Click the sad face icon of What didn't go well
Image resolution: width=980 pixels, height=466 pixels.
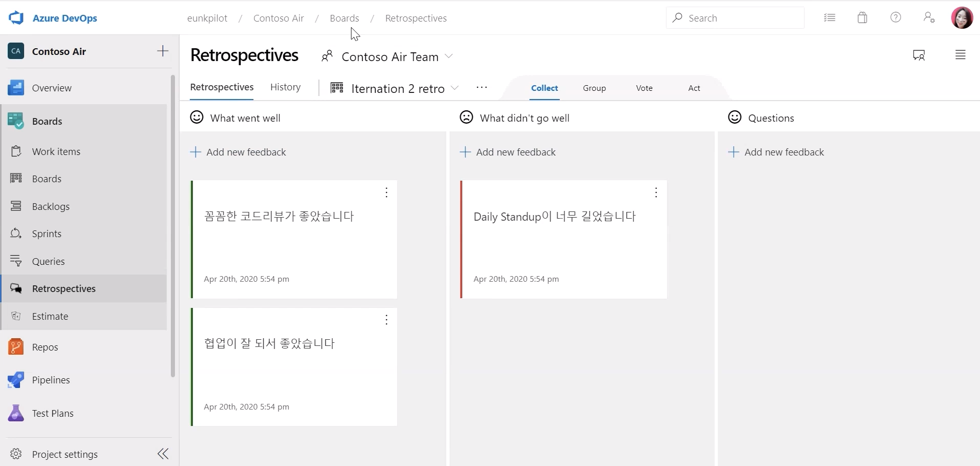click(466, 117)
